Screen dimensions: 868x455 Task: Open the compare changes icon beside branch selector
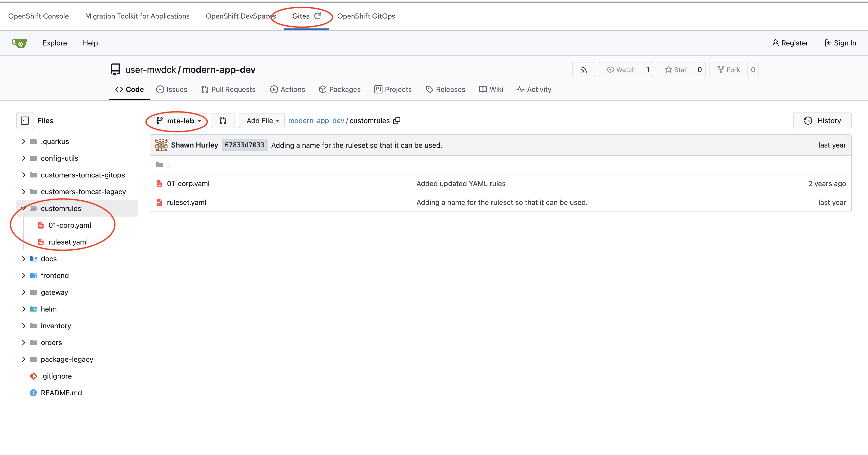click(223, 120)
